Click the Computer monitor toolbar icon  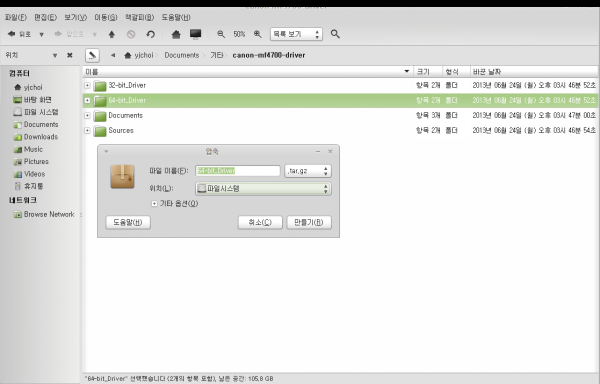196,34
